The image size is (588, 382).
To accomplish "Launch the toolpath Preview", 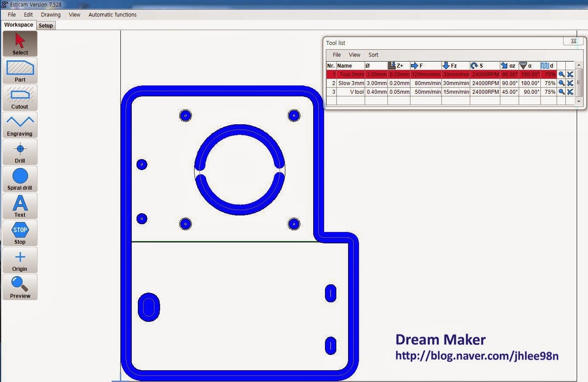I will tap(20, 287).
